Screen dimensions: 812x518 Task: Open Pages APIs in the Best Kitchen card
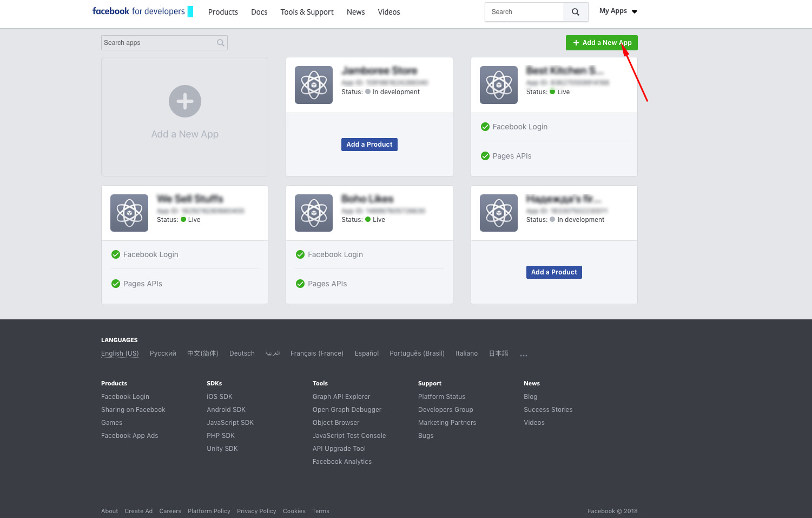click(512, 156)
